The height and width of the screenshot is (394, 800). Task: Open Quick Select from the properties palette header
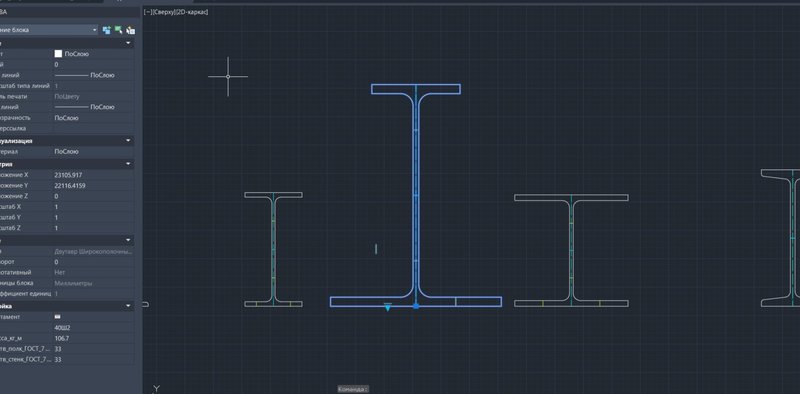[131, 30]
